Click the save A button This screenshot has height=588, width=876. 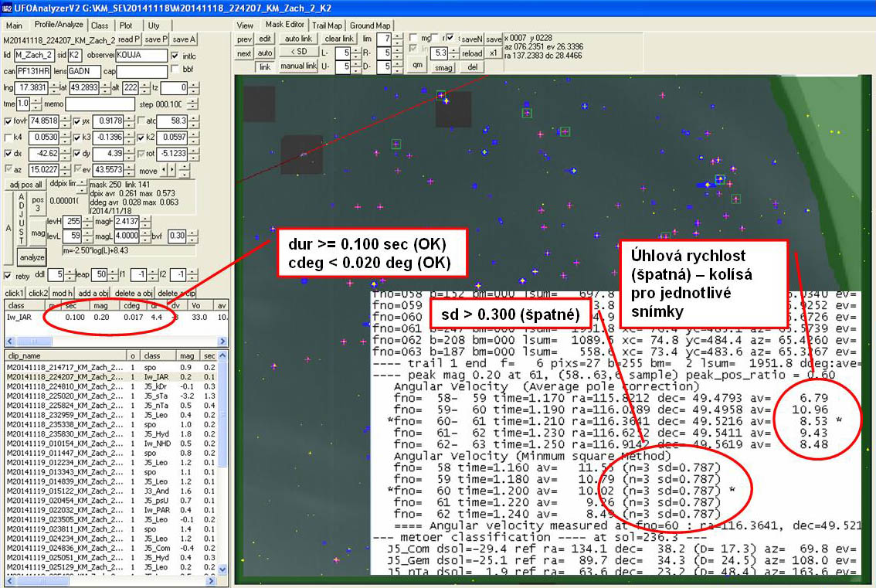point(183,39)
